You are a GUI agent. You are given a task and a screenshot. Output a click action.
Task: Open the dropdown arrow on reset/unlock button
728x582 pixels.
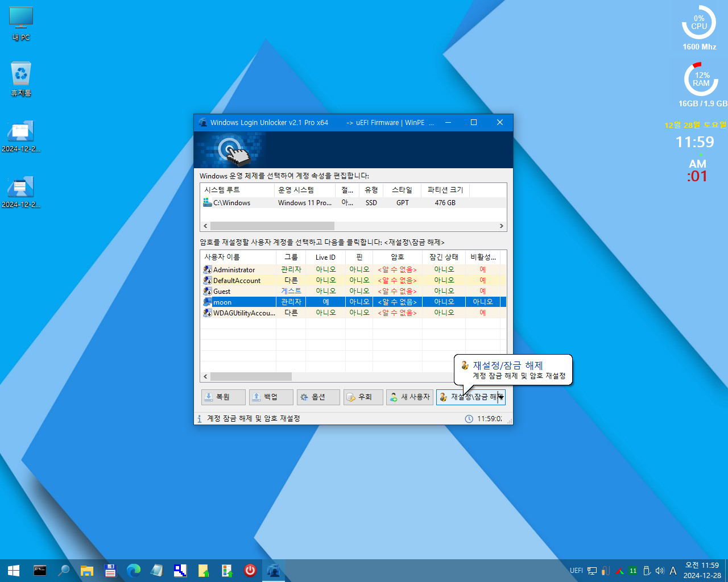pyautogui.click(x=501, y=397)
